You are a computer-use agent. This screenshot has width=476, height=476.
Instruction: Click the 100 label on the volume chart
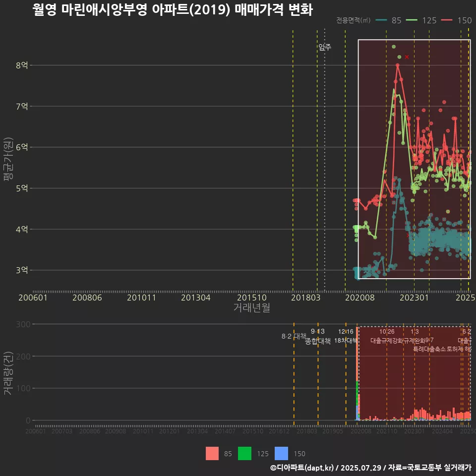pyautogui.click(x=23, y=388)
